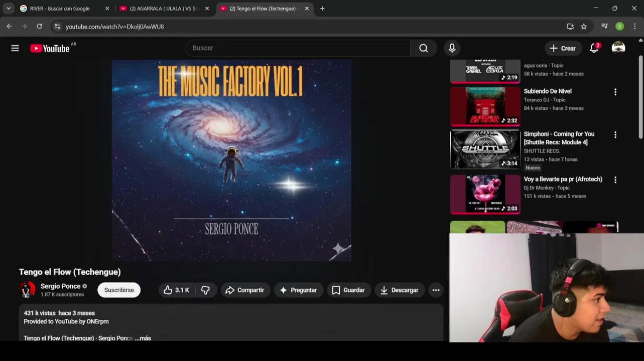Open Simphoni - Coming for You title
This screenshot has height=361, width=644.
pos(559,138)
